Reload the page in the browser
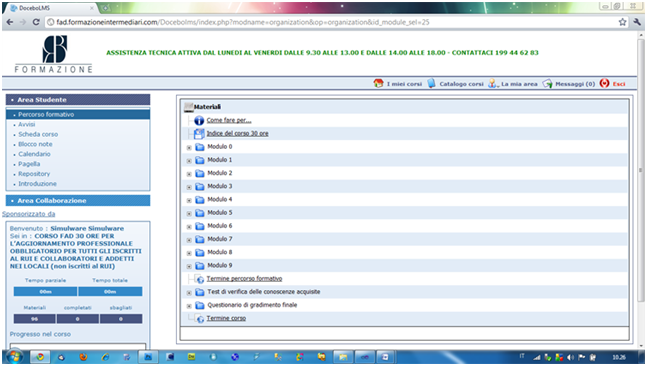The width and height of the screenshot is (647, 366). coord(36,22)
